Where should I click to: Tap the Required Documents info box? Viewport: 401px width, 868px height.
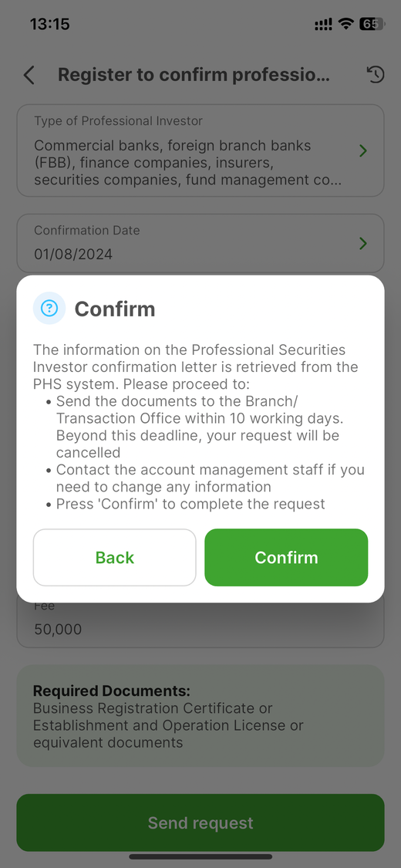point(200,716)
